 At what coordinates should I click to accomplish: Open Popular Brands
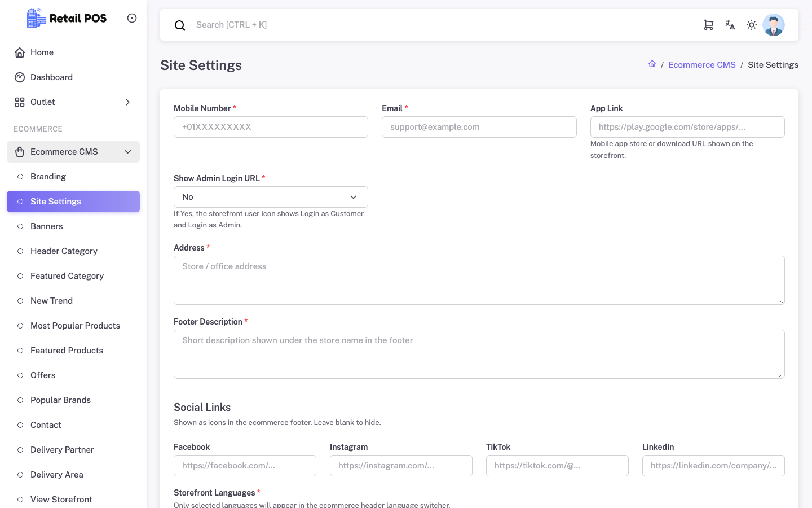[73, 400]
